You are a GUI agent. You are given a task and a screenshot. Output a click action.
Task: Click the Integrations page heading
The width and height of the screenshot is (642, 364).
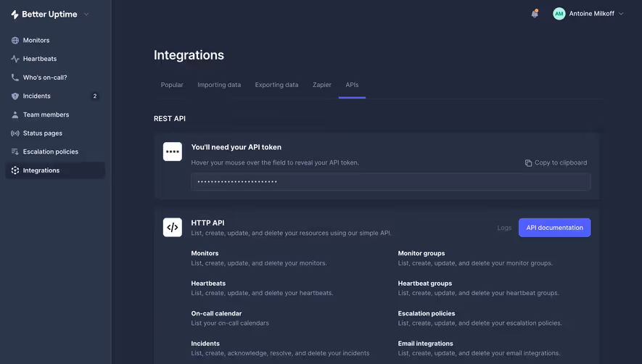click(x=189, y=55)
